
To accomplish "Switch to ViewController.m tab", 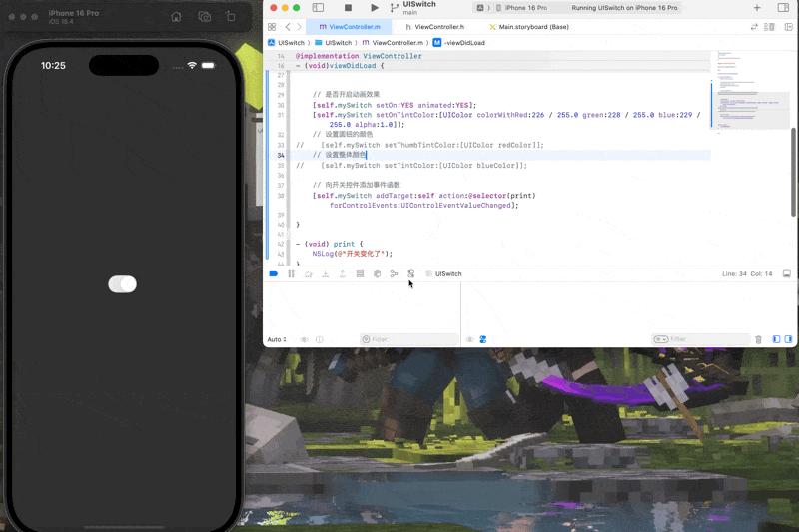I will (349, 27).
